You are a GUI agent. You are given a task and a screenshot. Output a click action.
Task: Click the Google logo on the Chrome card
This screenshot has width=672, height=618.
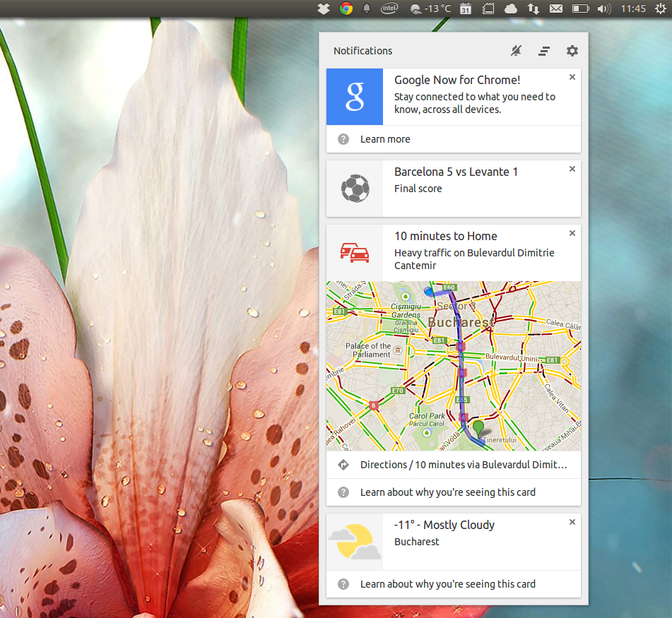354,97
